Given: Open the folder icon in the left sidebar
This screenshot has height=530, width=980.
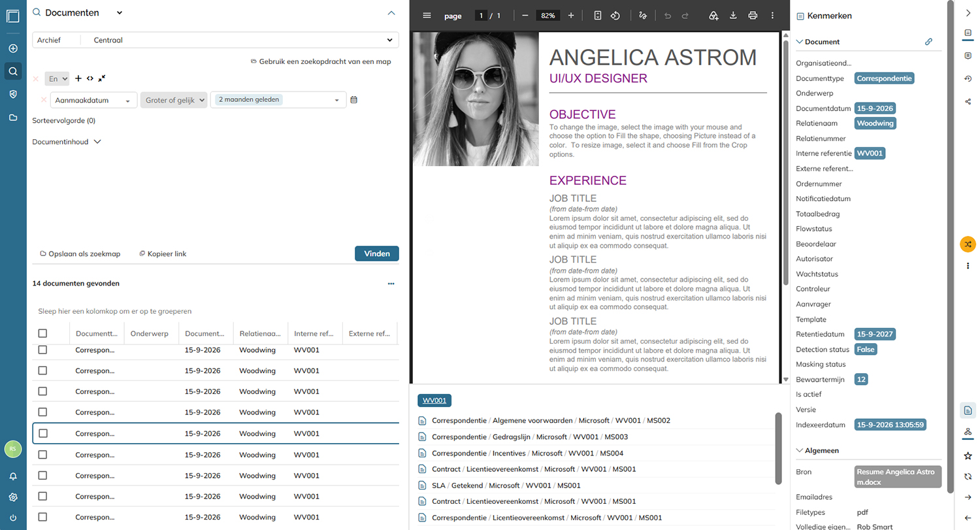Looking at the screenshot, I should (x=13, y=118).
